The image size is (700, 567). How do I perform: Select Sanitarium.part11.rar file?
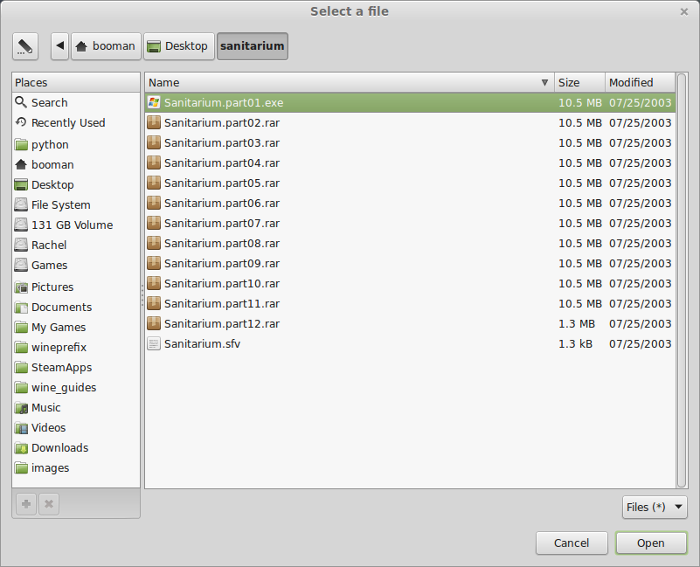pyautogui.click(x=410, y=304)
